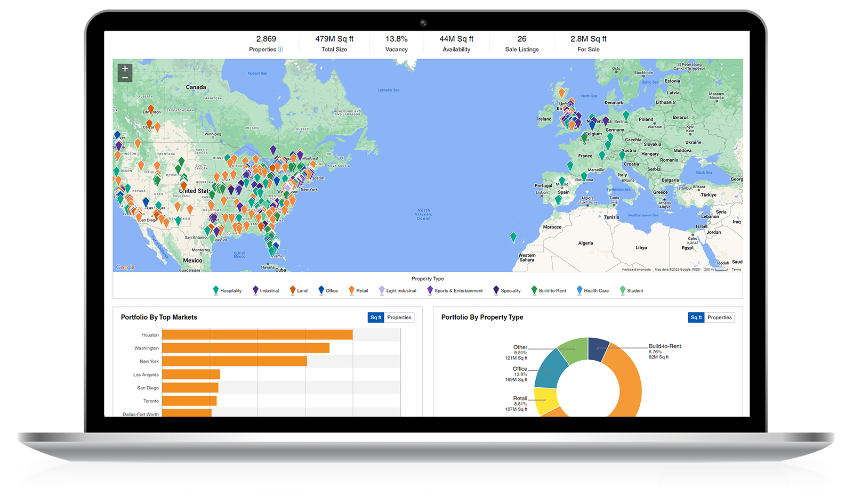This screenshot has height=504, width=853.
Task: Click the Industrial legend marker icon
Action: point(255,290)
